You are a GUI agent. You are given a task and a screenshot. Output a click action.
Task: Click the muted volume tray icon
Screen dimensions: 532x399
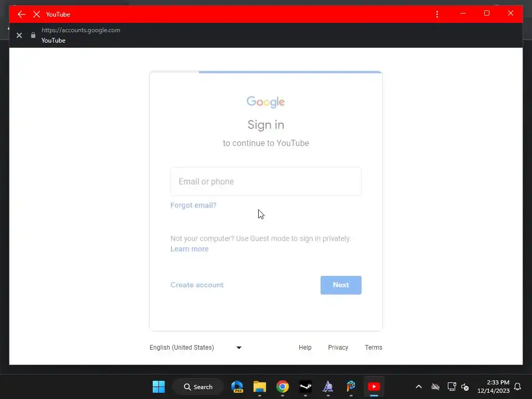[x=465, y=387]
